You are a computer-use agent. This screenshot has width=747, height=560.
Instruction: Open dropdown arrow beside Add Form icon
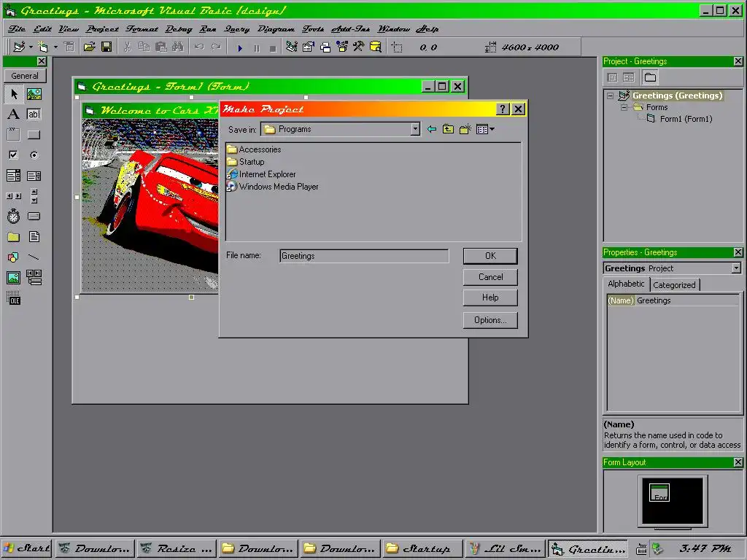55,47
